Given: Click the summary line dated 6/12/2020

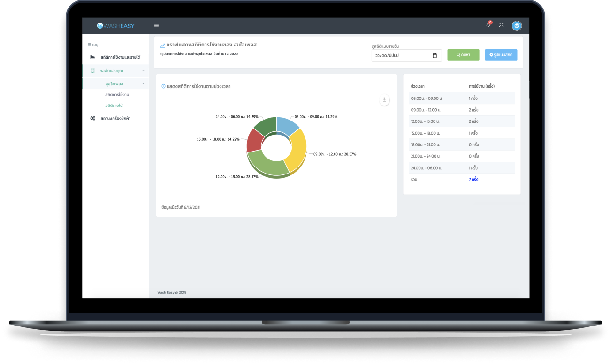Looking at the screenshot, I should pyautogui.click(x=198, y=54).
